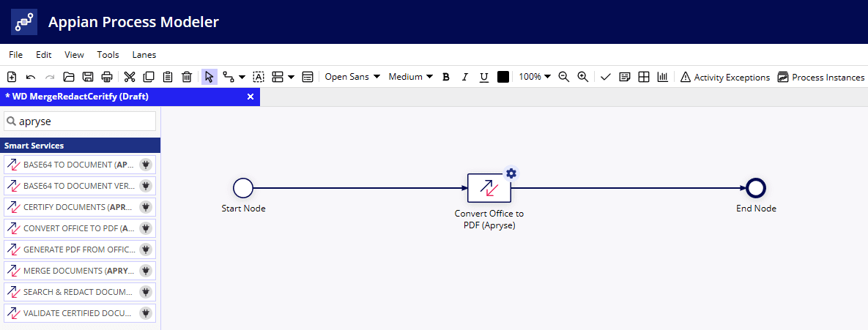The image size is (868, 330).
Task: Open the 100% zoom level dropdown
Action: pyautogui.click(x=535, y=77)
